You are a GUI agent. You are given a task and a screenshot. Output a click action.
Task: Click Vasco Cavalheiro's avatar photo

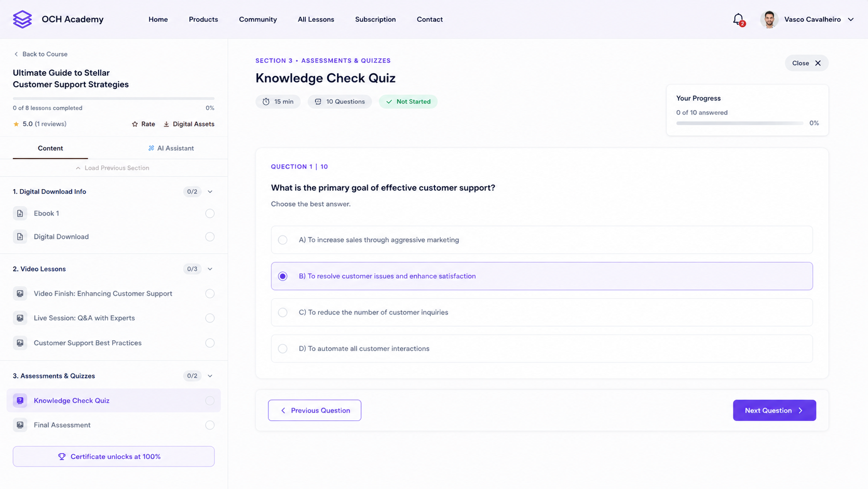pos(769,19)
